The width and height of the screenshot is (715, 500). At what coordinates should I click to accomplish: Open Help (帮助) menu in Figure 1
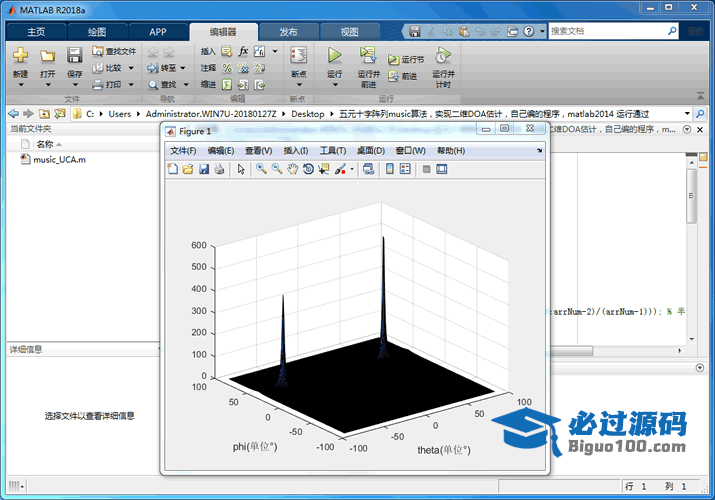pos(451,150)
